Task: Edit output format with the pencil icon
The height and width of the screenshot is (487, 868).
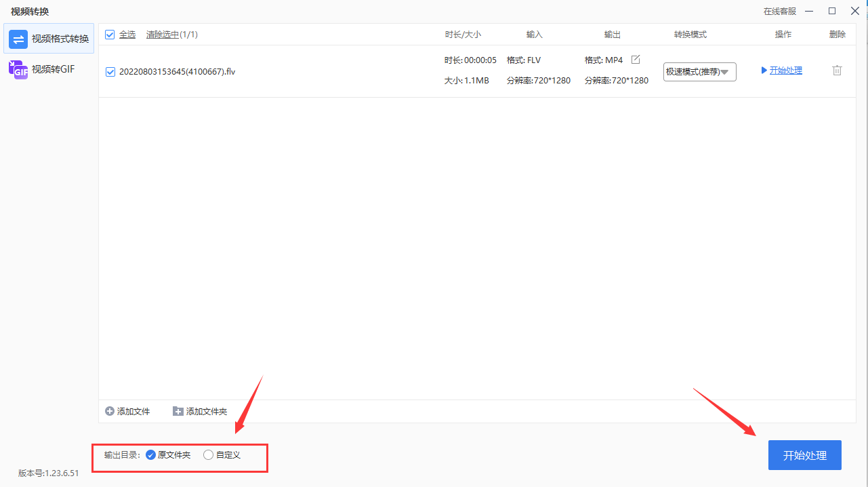Action: point(635,60)
